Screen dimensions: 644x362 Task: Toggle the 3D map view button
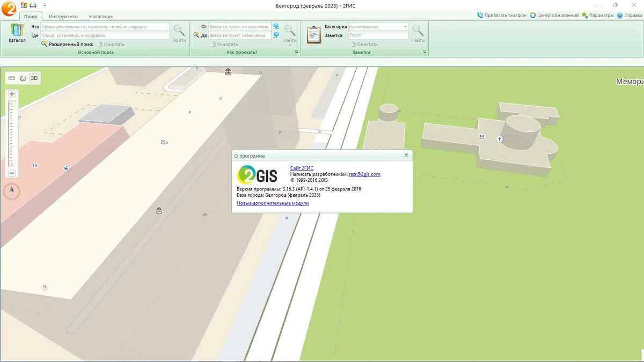click(34, 78)
